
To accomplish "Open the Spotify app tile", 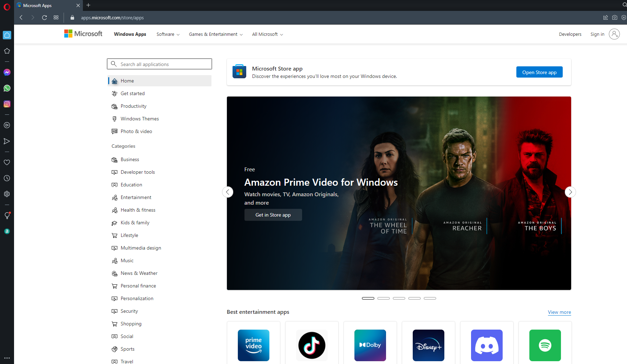I will [x=545, y=345].
